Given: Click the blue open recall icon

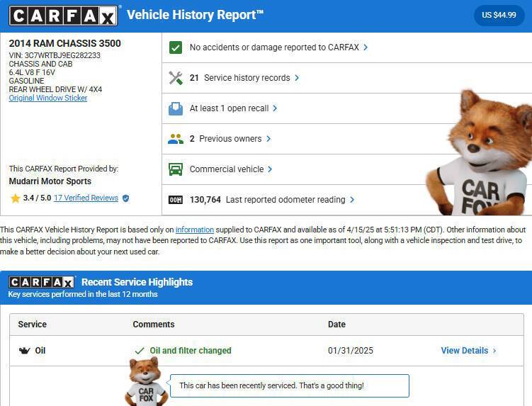Looking at the screenshot, I should point(176,108).
